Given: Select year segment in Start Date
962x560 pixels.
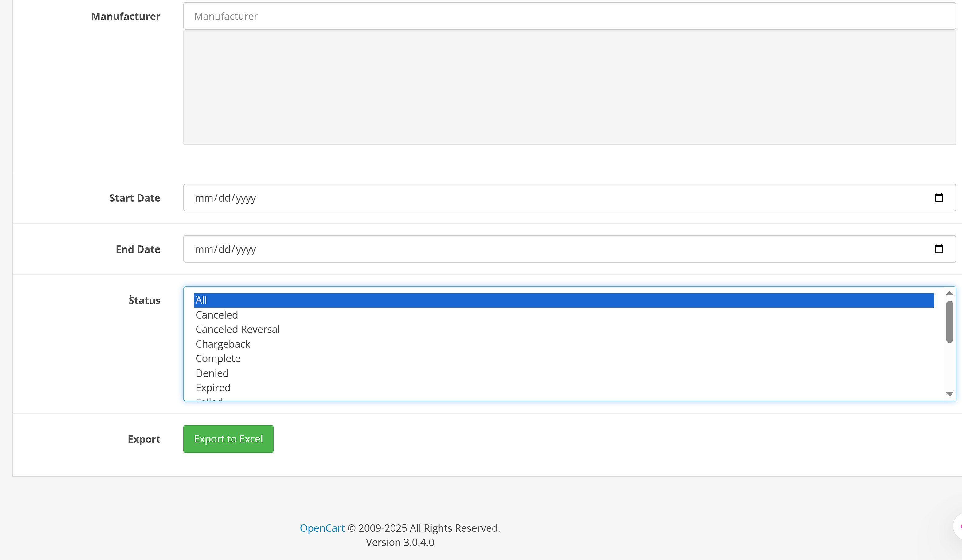Looking at the screenshot, I should tap(245, 198).
